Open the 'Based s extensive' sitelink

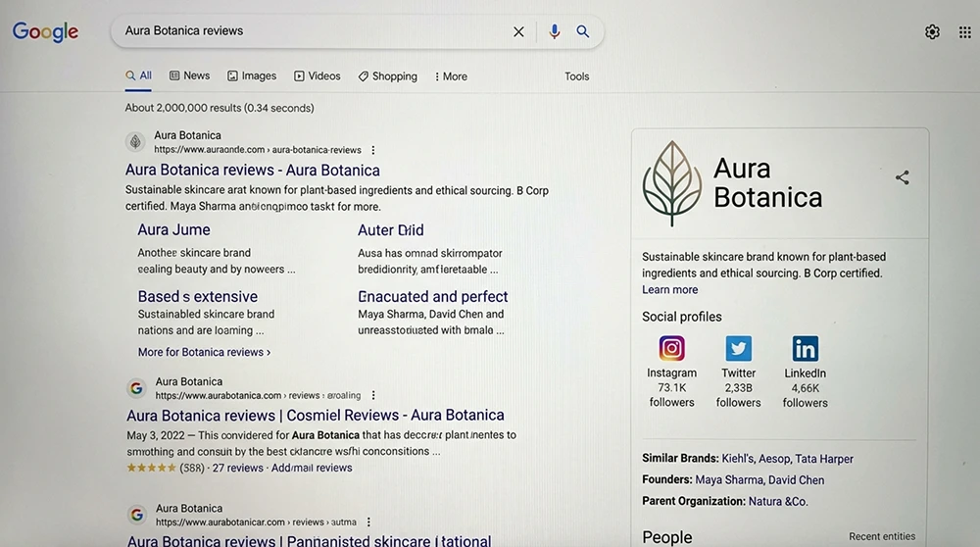(198, 296)
